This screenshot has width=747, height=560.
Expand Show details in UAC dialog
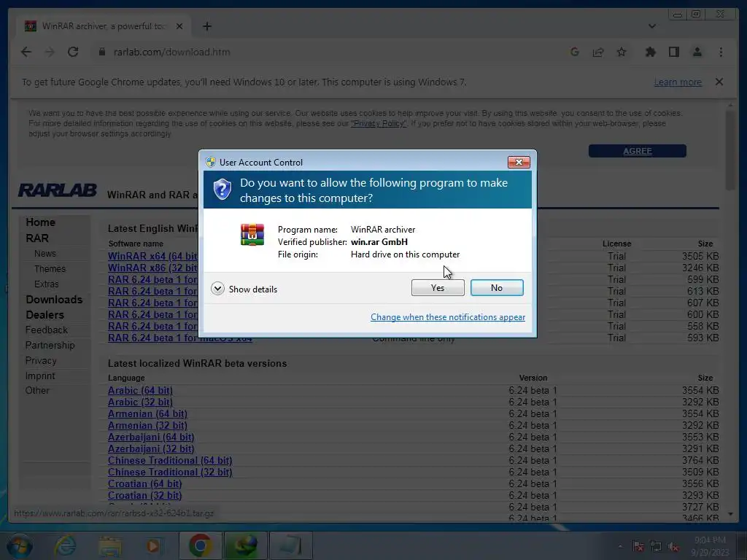pos(244,289)
